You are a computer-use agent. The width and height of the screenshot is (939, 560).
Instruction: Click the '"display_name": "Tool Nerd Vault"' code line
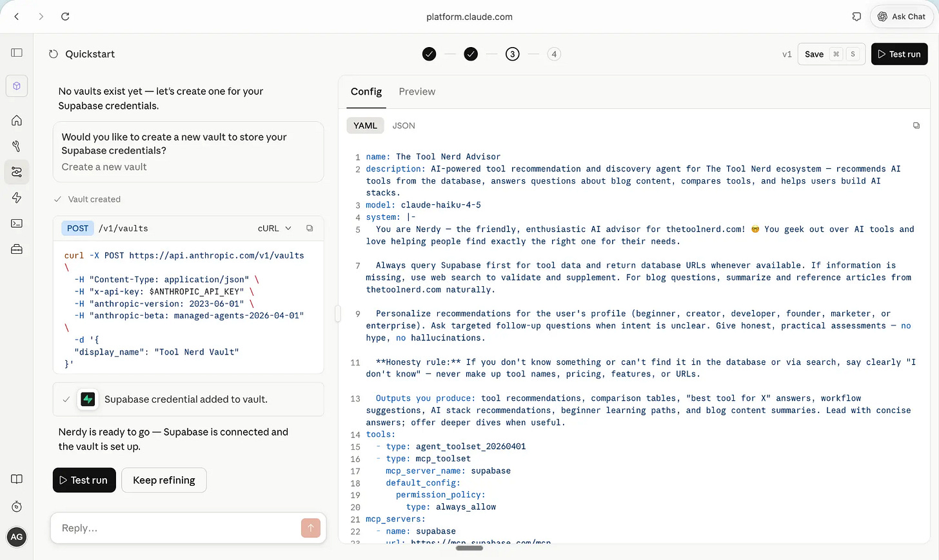[x=157, y=352]
